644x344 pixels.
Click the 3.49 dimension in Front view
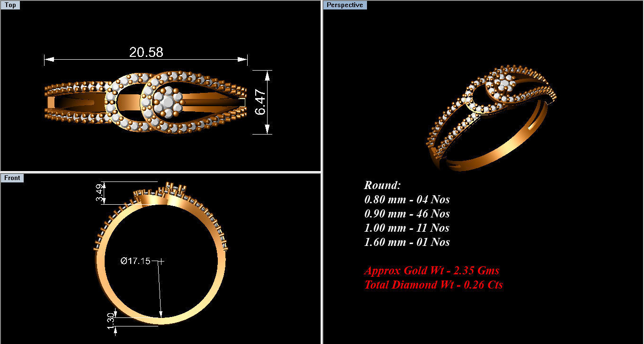99,193
